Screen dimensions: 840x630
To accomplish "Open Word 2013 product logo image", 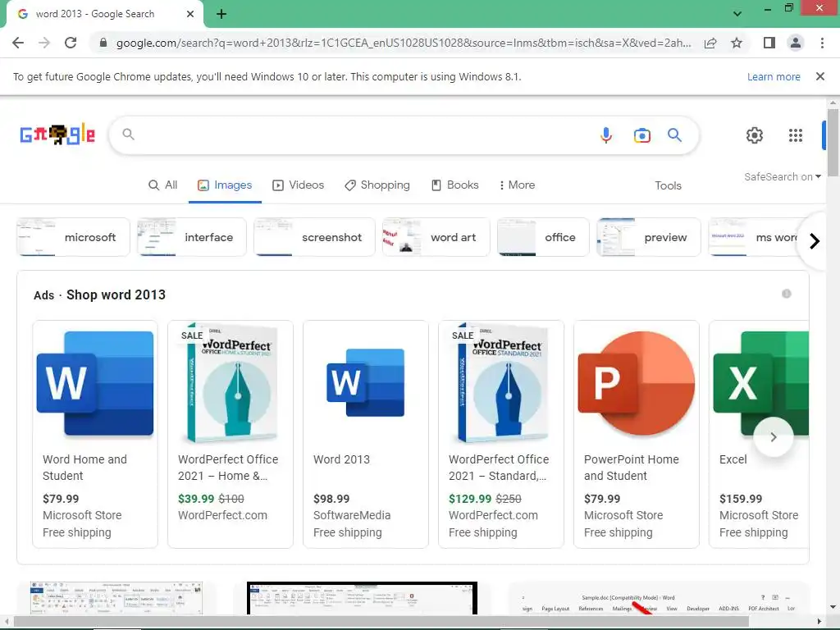I will [365, 382].
